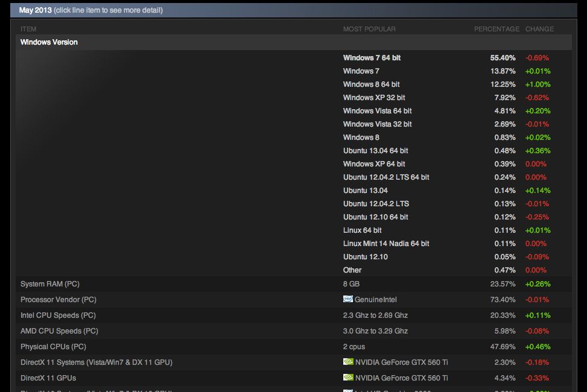Click the 2 cpus value
Image resolution: width=587 pixels, height=392 pixels.
pyautogui.click(x=354, y=347)
